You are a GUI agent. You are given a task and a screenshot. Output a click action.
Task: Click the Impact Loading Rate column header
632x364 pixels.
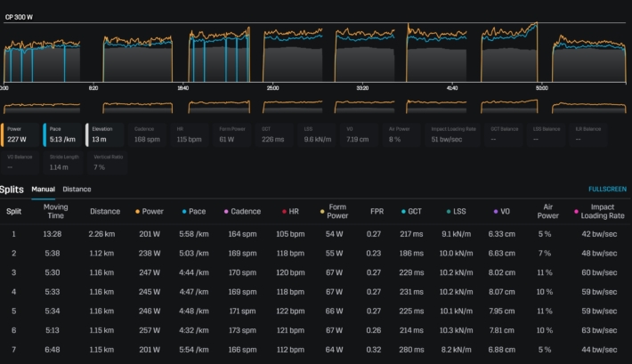[601, 212]
